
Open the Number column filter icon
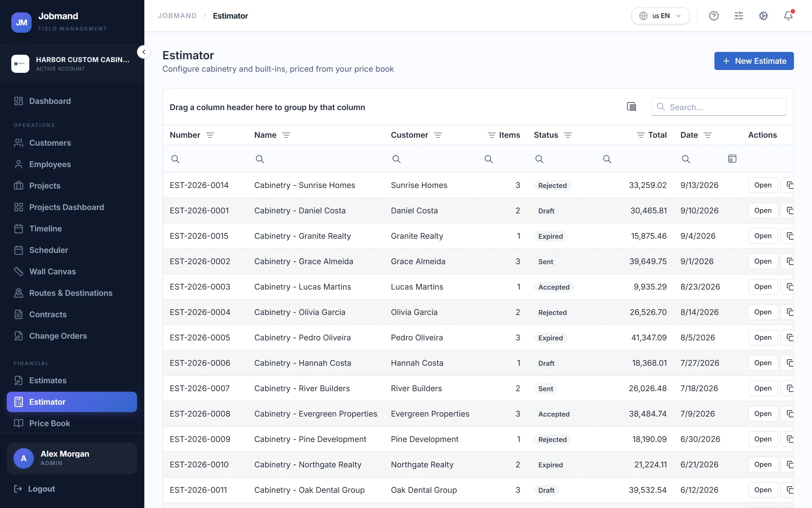coord(210,135)
